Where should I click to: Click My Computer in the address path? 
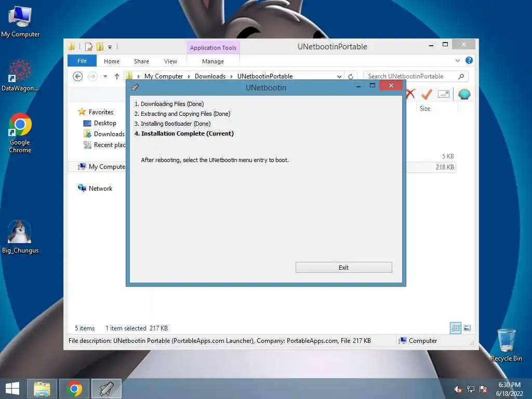(164, 76)
